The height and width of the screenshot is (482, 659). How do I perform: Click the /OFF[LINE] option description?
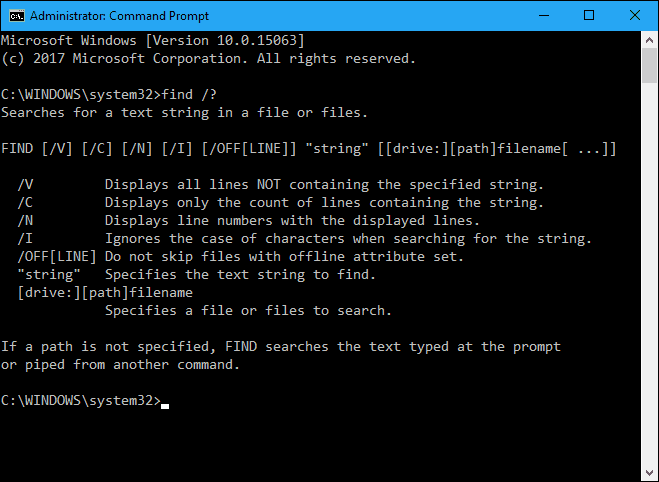coord(284,256)
